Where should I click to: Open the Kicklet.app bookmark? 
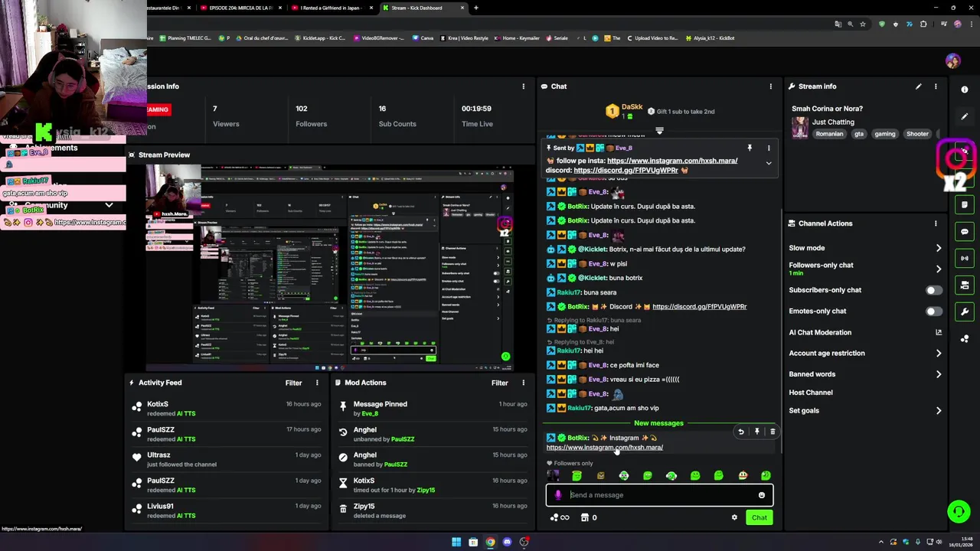(x=321, y=38)
